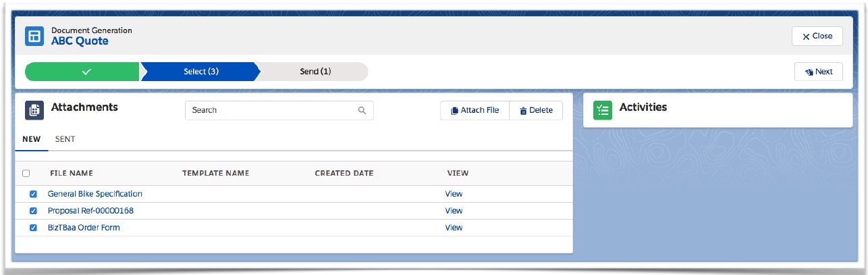Image resolution: width=868 pixels, height=275 pixels.
Task: Click the Document Generation header icon
Action: [x=34, y=36]
